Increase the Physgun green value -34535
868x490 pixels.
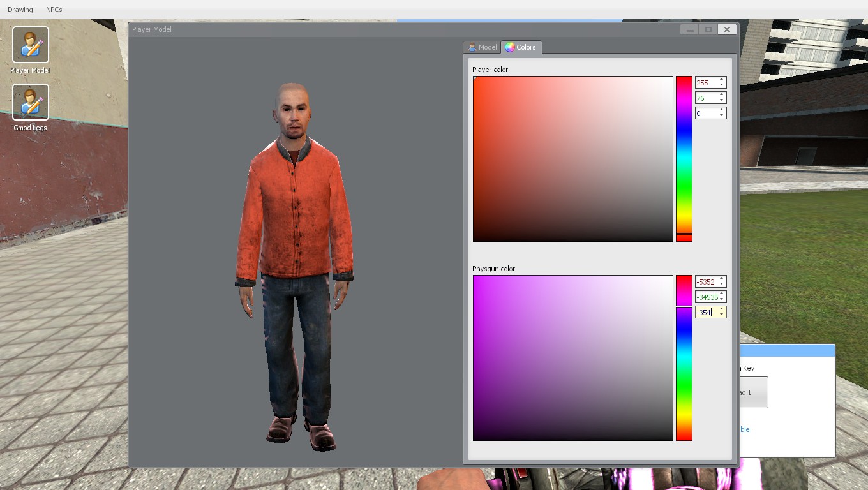[722, 295]
